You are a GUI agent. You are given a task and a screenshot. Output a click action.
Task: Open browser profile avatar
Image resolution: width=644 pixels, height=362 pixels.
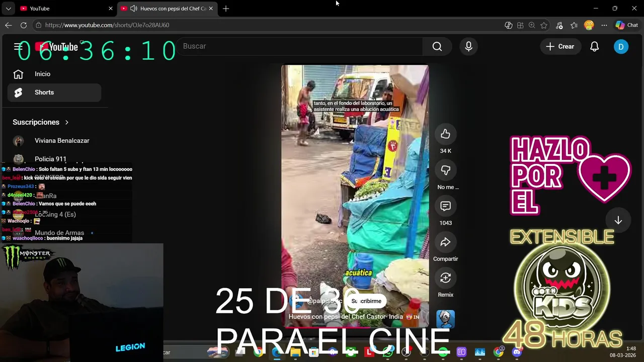(x=589, y=25)
